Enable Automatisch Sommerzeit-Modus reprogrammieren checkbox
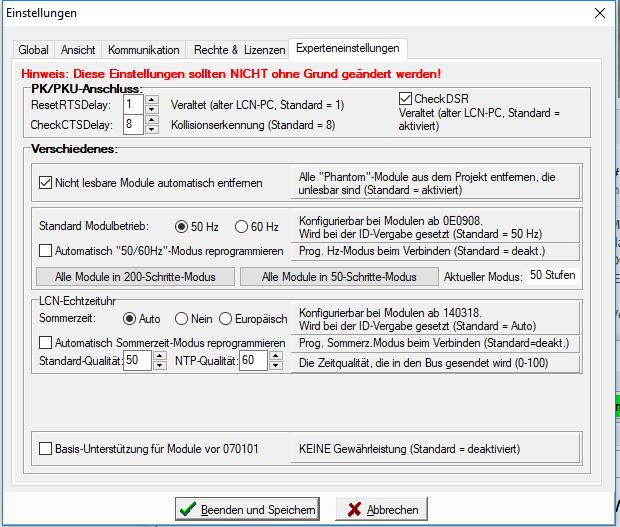 click(45, 343)
